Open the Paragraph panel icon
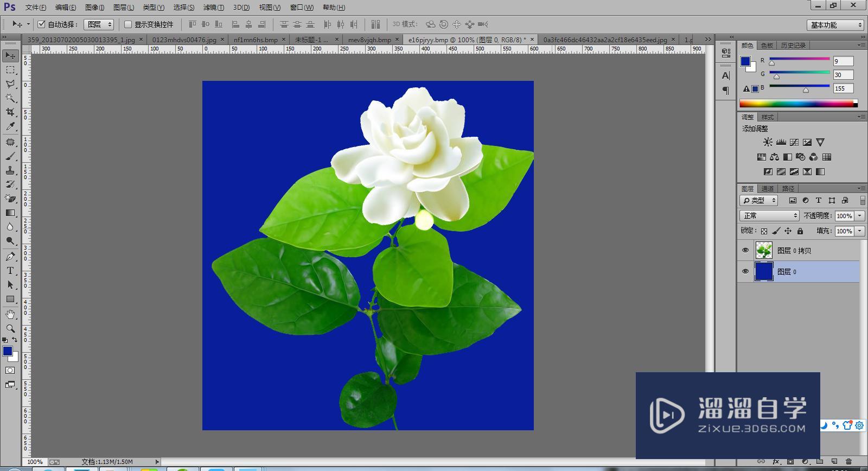Image resolution: width=868 pixels, height=471 pixels. pyautogui.click(x=726, y=91)
